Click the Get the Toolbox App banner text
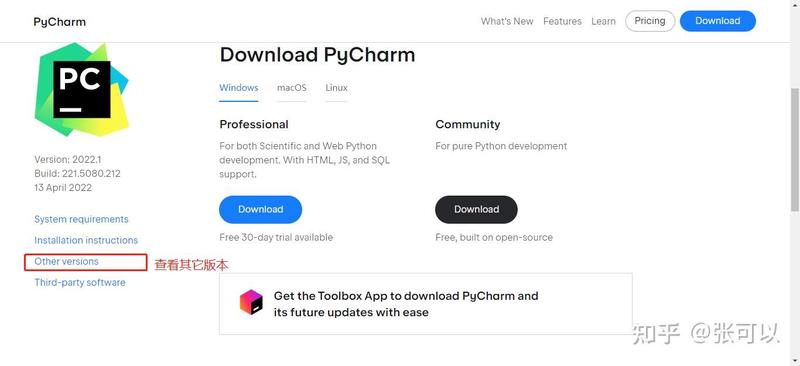This screenshot has height=366, width=800. click(406, 304)
